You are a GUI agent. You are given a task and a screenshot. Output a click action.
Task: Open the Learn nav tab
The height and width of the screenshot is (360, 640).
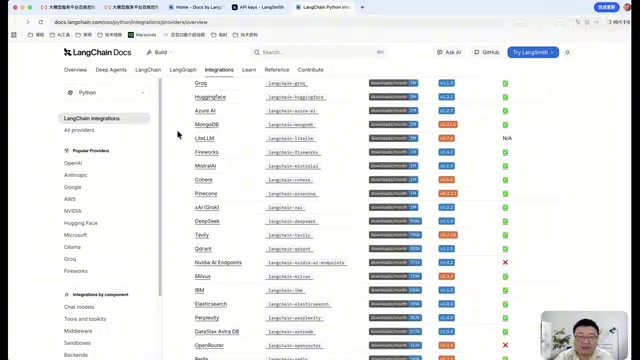click(x=249, y=70)
